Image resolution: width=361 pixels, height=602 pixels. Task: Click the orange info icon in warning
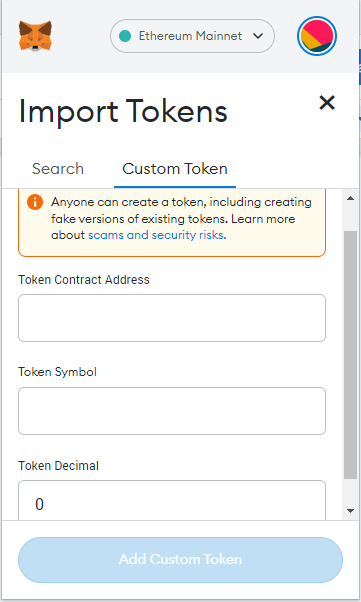35,202
